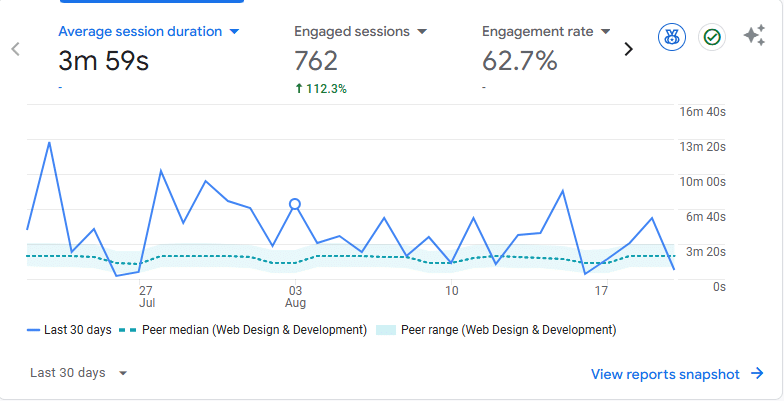Click the 0s axis label
The image size is (784, 401).
[x=719, y=286]
